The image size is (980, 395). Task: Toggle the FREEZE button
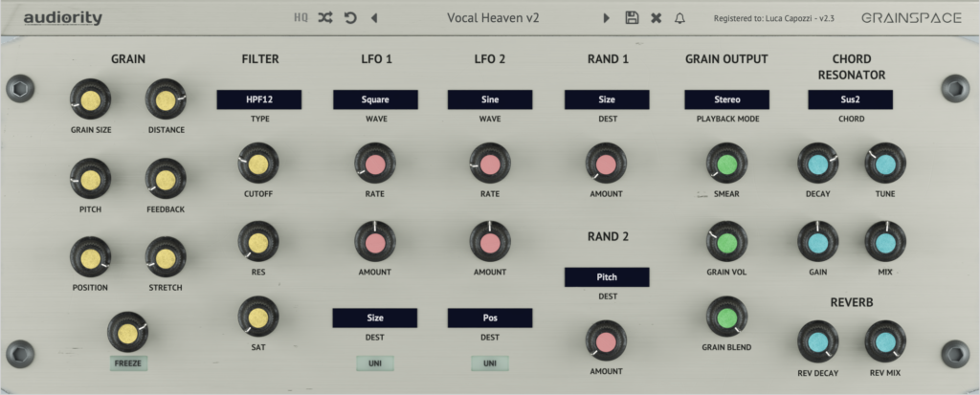point(127,363)
